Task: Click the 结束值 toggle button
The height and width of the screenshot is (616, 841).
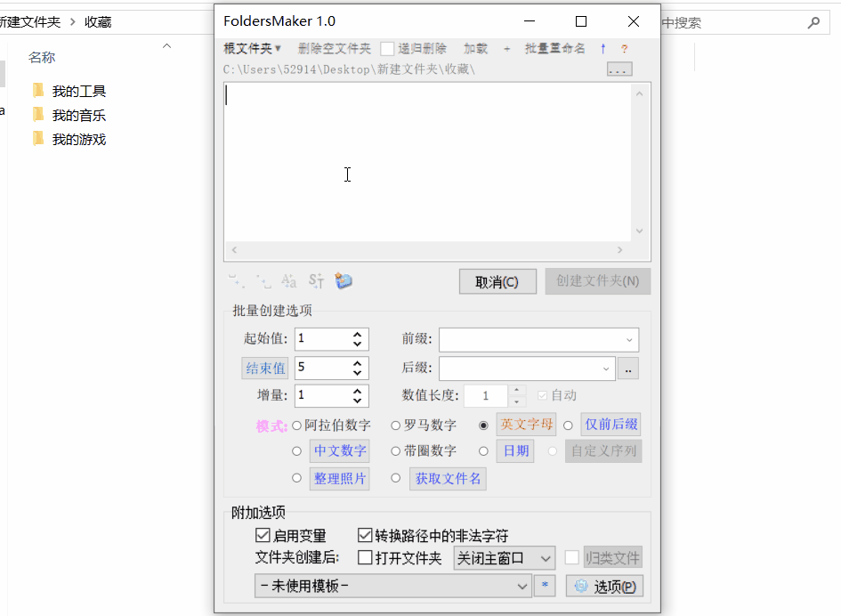Action: tap(265, 369)
